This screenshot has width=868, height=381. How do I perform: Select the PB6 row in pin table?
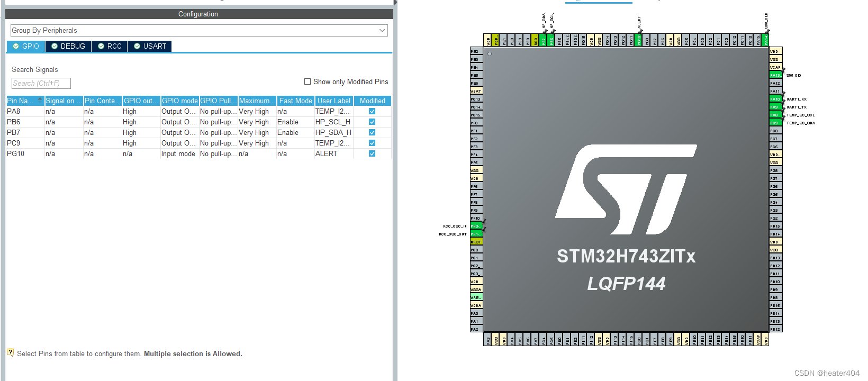pos(198,122)
